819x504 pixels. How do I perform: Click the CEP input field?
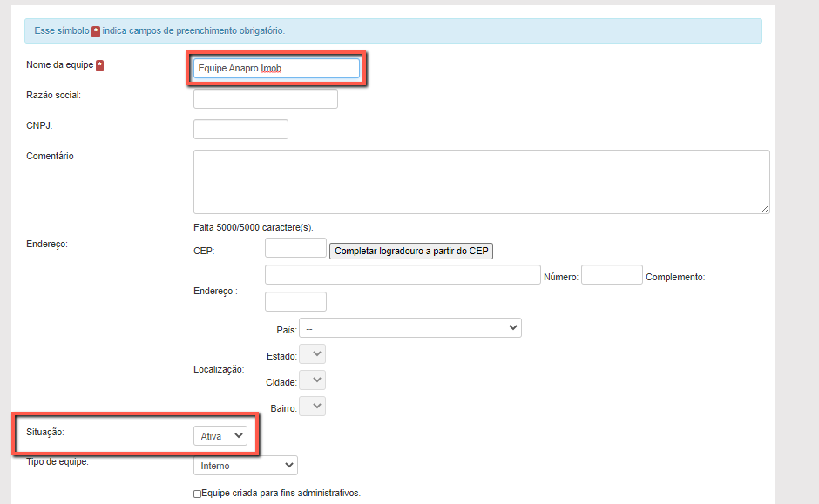pos(295,249)
